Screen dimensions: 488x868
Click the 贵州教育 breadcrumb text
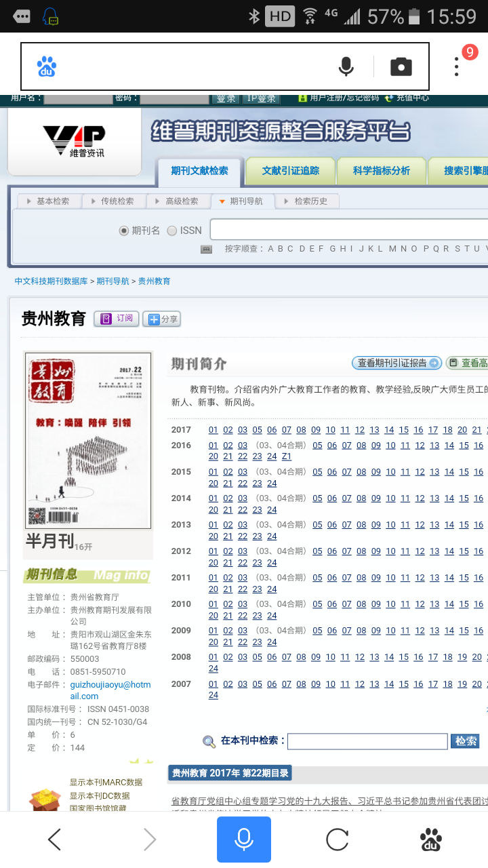click(x=154, y=281)
